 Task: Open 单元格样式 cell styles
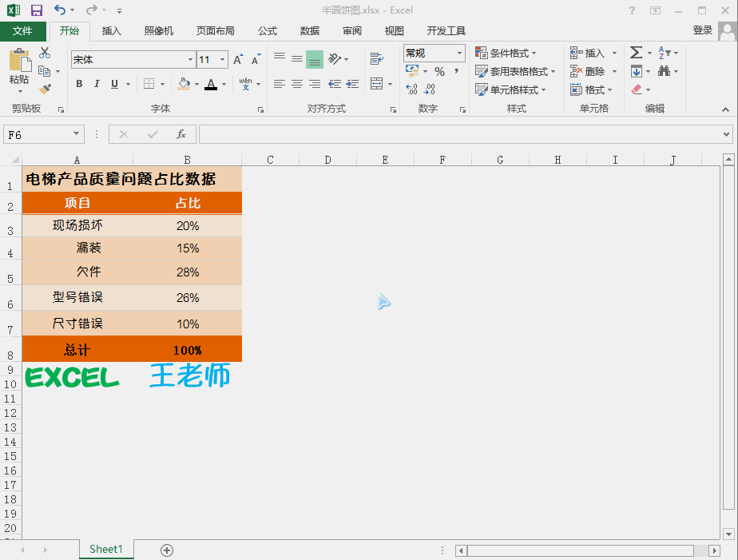510,89
